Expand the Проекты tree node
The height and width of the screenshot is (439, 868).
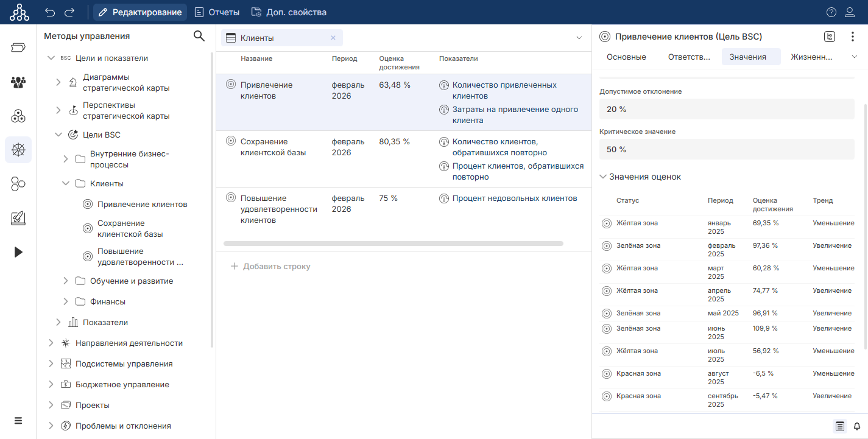[51, 405]
